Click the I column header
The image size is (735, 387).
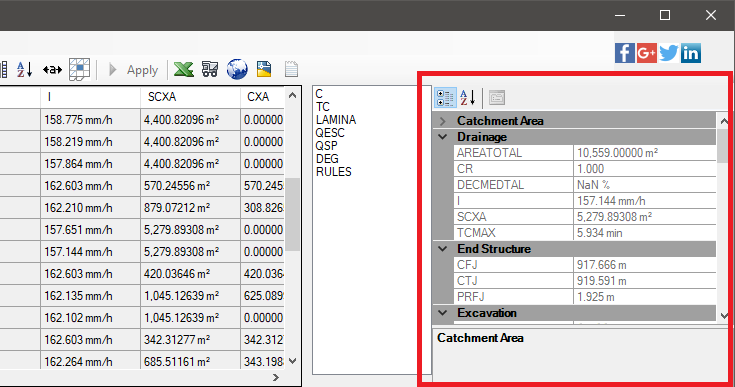(90, 97)
